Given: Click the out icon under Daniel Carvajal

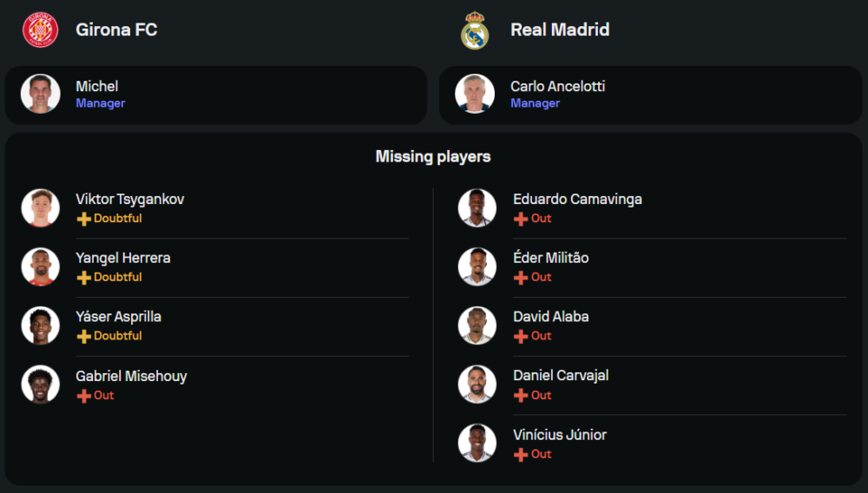Looking at the screenshot, I should (521, 396).
